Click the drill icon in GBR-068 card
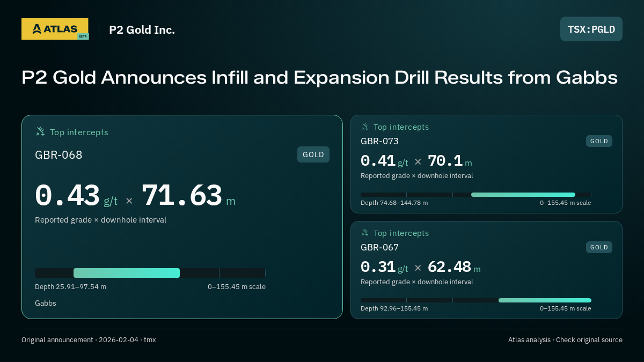 [x=40, y=132]
